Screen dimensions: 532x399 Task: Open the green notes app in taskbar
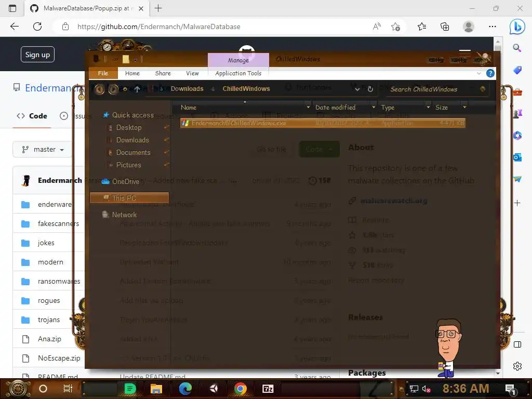point(130,389)
